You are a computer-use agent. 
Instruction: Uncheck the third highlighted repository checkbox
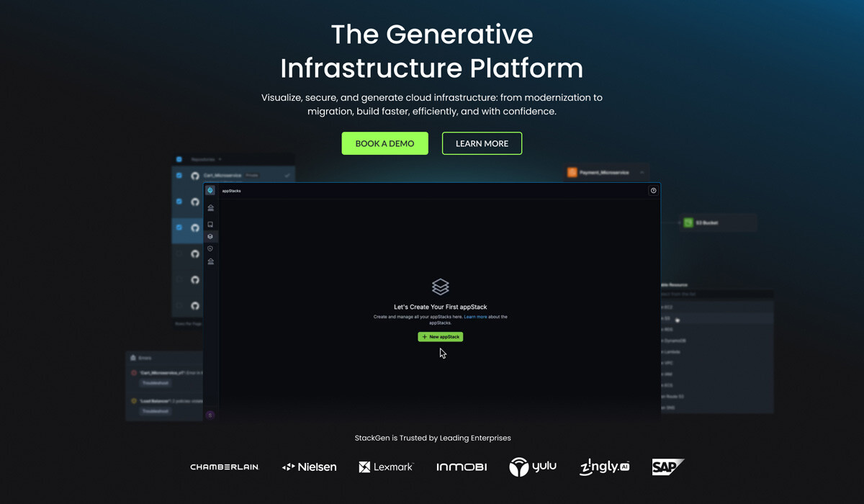178,226
